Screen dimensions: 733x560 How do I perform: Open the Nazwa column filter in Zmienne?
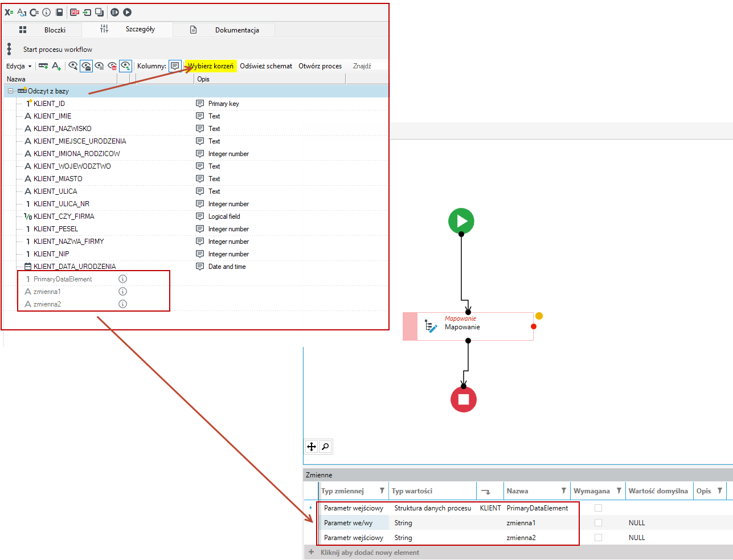click(564, 490)
